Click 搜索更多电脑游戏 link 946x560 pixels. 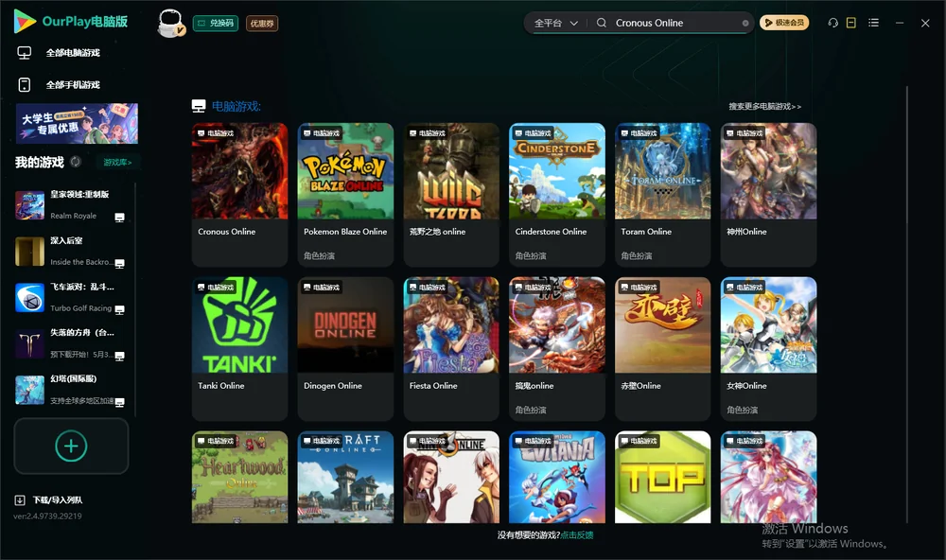click(764, 106)
